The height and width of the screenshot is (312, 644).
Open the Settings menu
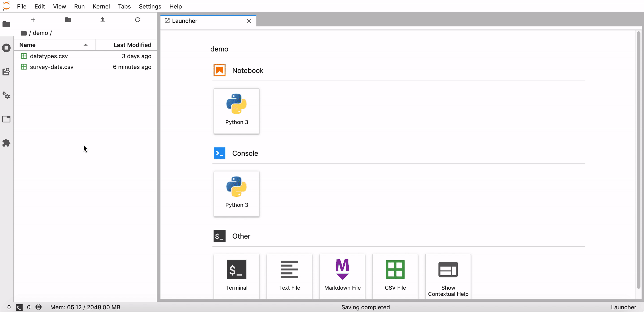150,6
